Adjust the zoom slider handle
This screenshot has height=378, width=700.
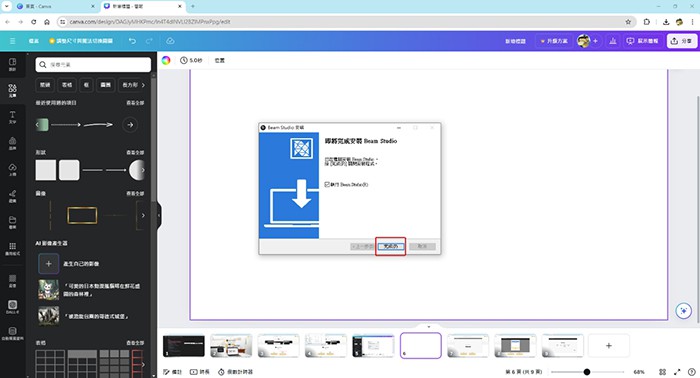click(587, 372)
